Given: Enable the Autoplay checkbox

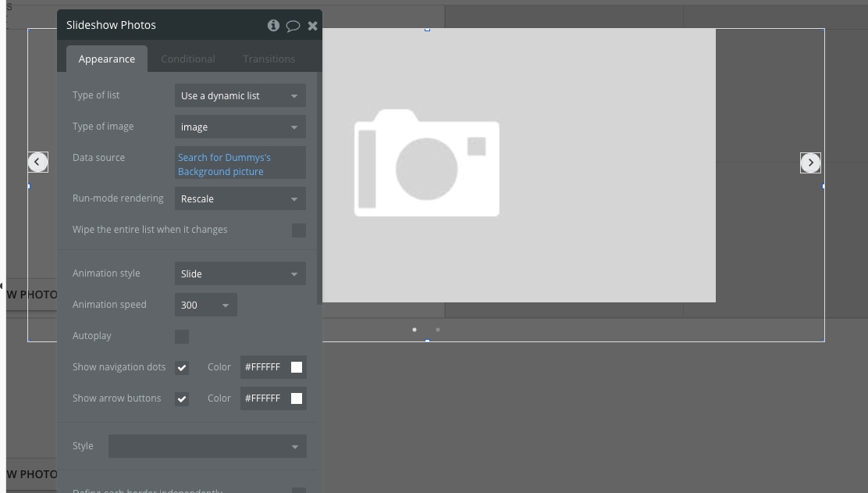Looking at the screenshot, I should click(x=182, y=337).
